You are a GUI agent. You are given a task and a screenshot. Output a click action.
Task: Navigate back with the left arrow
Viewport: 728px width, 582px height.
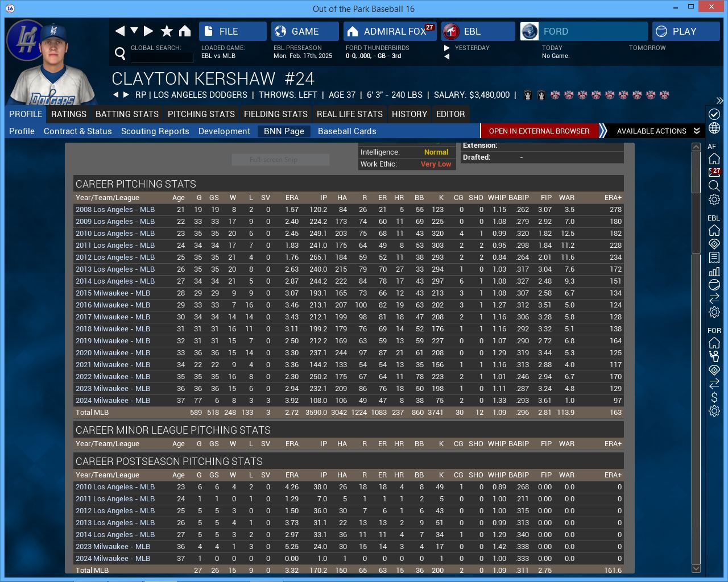119,31
